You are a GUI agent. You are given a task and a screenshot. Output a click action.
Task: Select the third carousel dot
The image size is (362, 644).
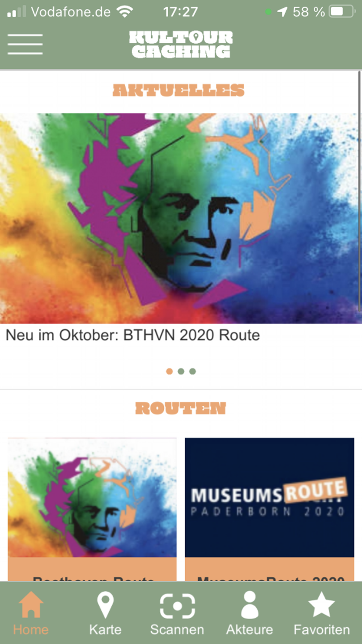(193, 371)
